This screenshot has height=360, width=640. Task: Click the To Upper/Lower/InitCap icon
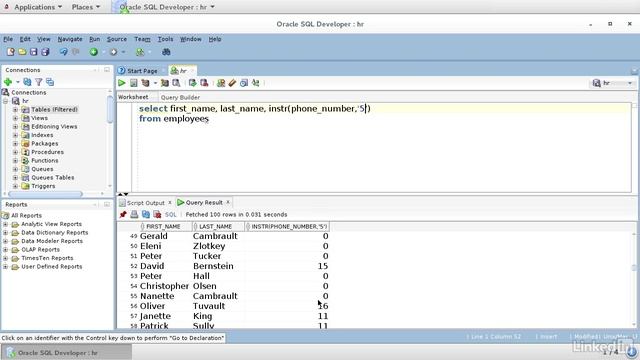point(256,83)
